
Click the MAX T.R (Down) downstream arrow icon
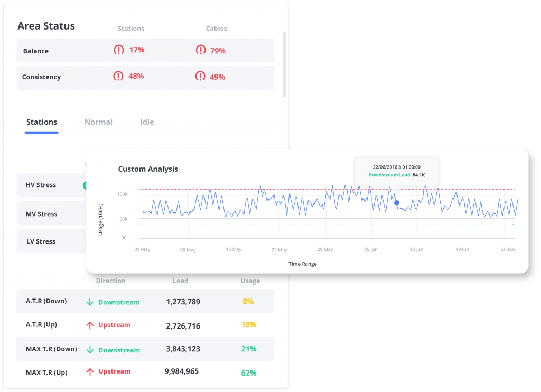coord(90,350)
